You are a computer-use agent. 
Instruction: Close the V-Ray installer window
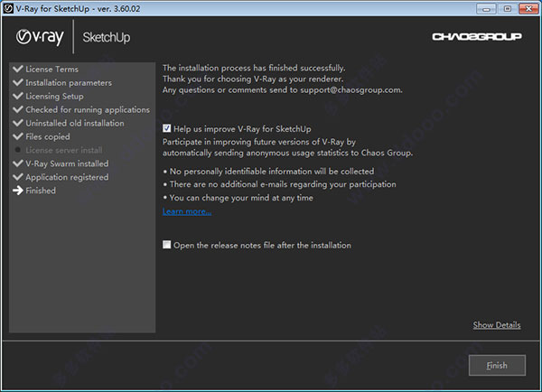525,7
